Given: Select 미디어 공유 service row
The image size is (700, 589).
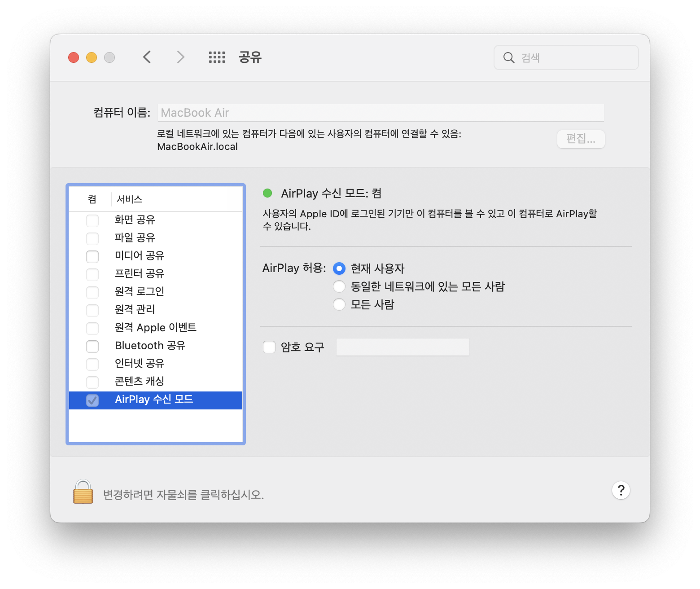Looking at the screenshot, I should click(156, 256).
